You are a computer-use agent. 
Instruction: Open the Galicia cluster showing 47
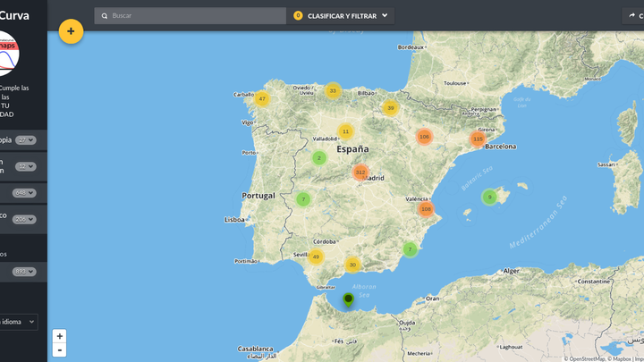[261, 99]
